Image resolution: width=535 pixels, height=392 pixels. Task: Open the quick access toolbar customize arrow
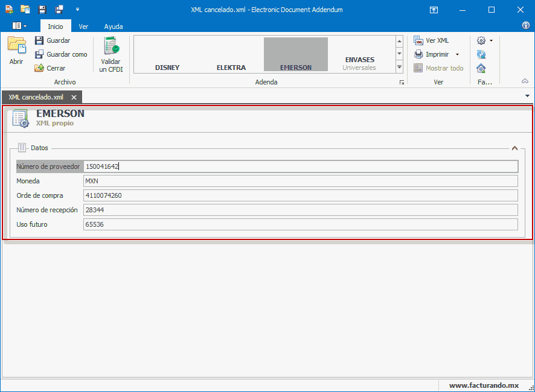click(x=77, y=10)
